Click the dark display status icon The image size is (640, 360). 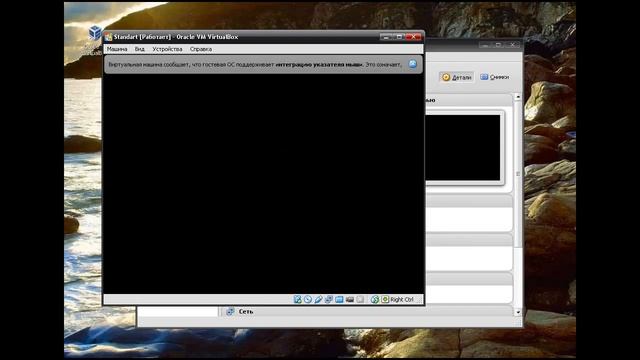coord(350,300)
